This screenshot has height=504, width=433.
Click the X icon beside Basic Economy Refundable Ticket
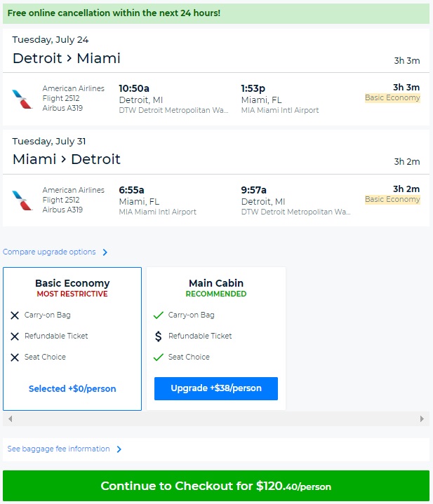(x=15, y=336)
